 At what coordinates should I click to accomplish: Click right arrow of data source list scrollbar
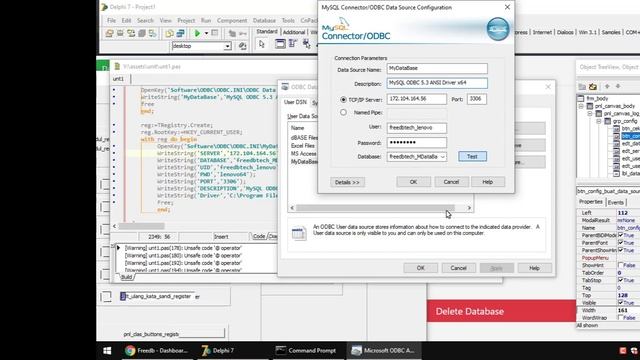point(469,208)
